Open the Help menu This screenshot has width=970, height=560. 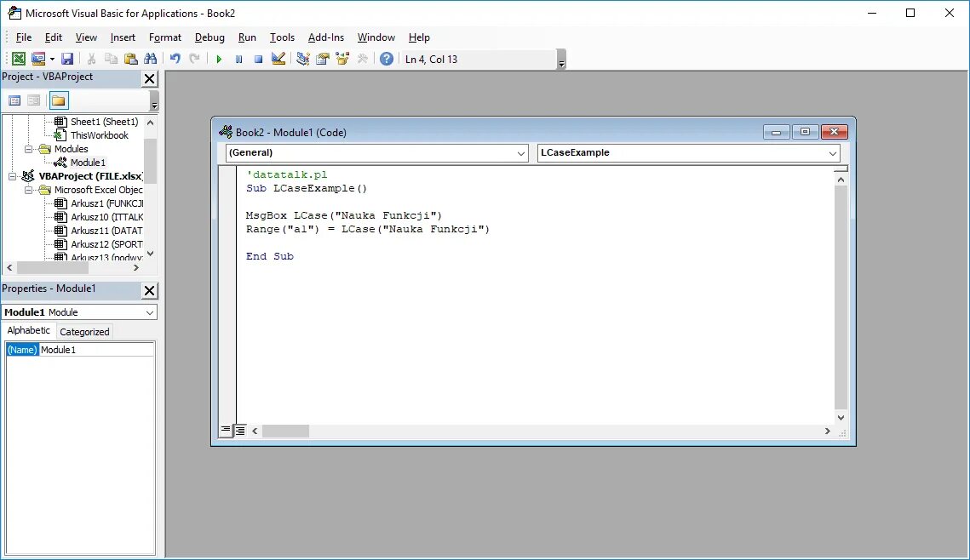[x=419, y=37]
